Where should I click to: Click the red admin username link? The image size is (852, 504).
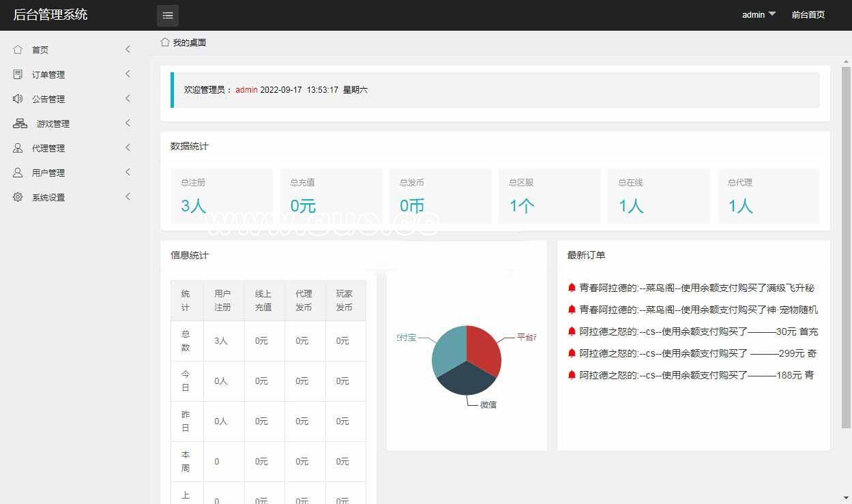246,89
